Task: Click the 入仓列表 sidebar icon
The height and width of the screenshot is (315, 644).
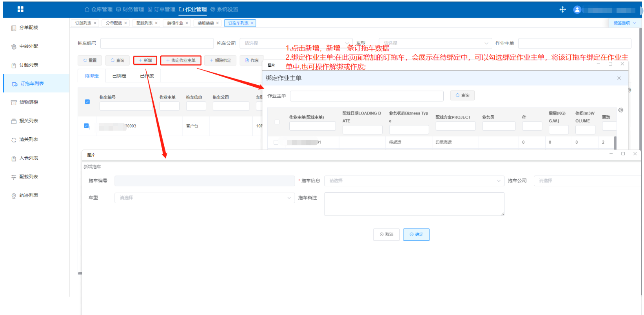Action: click(14, 158)
